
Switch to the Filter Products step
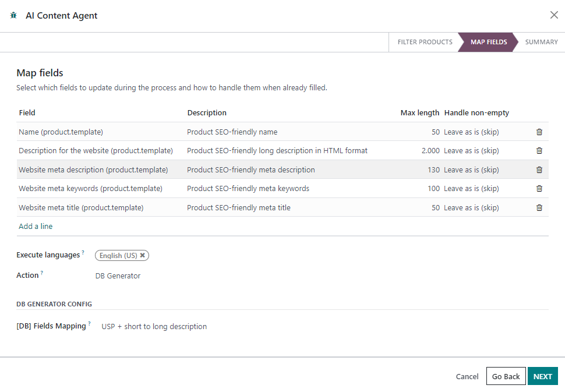tap(425, 42)
